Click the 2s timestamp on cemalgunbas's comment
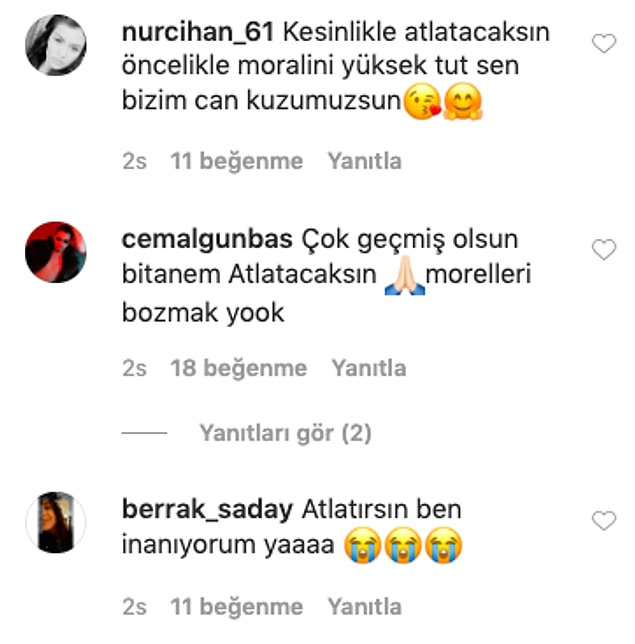 (x=134, y=368)
